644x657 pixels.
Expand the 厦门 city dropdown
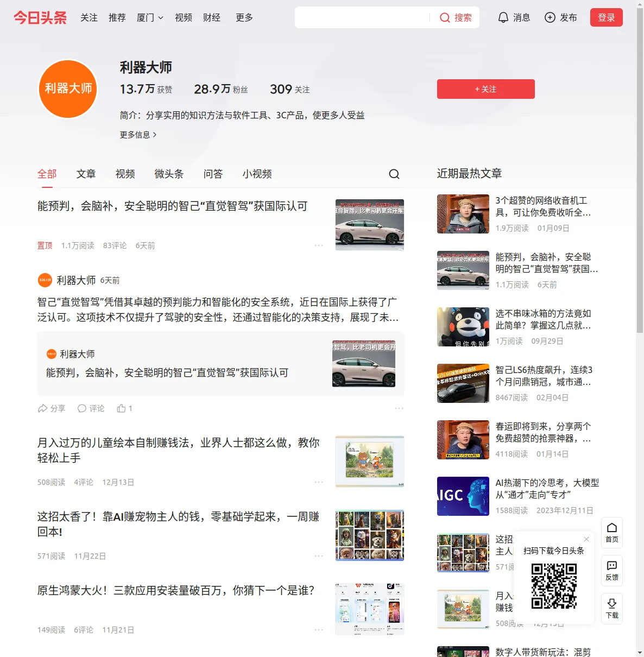[x=150, y=18]
